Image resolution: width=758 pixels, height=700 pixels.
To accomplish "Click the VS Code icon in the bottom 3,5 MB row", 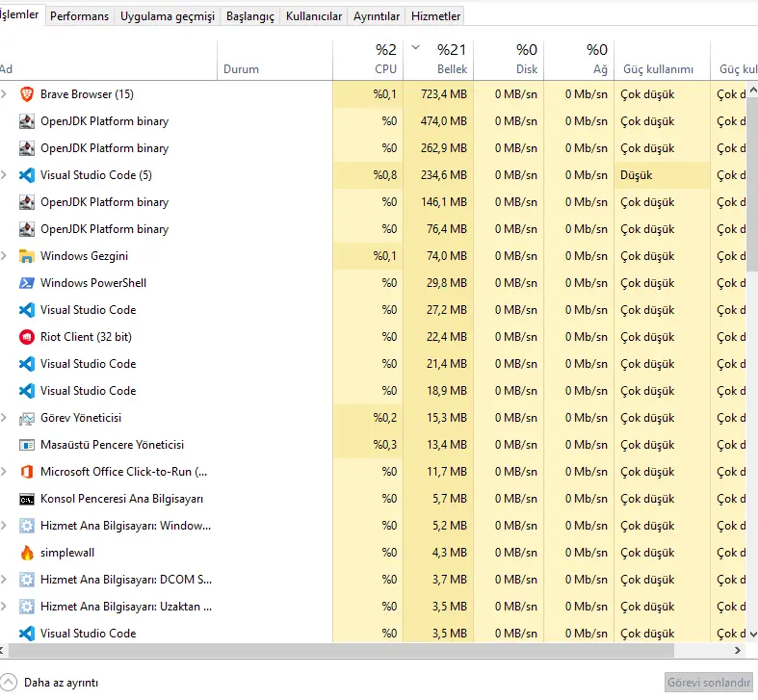I will pos(27,634).
